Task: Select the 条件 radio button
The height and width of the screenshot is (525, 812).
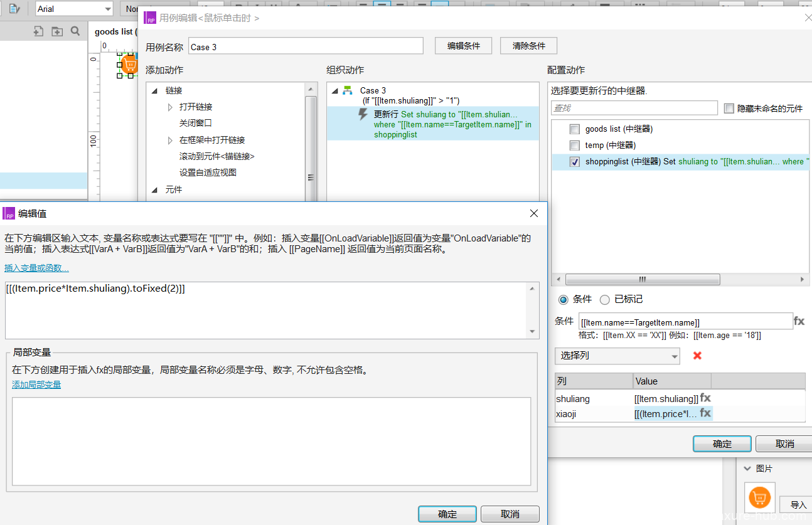Action: point(563,300)
